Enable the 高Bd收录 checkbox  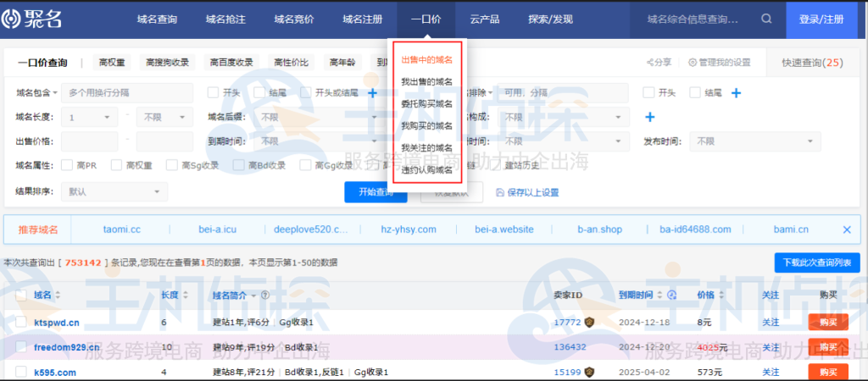pos(238,165)
